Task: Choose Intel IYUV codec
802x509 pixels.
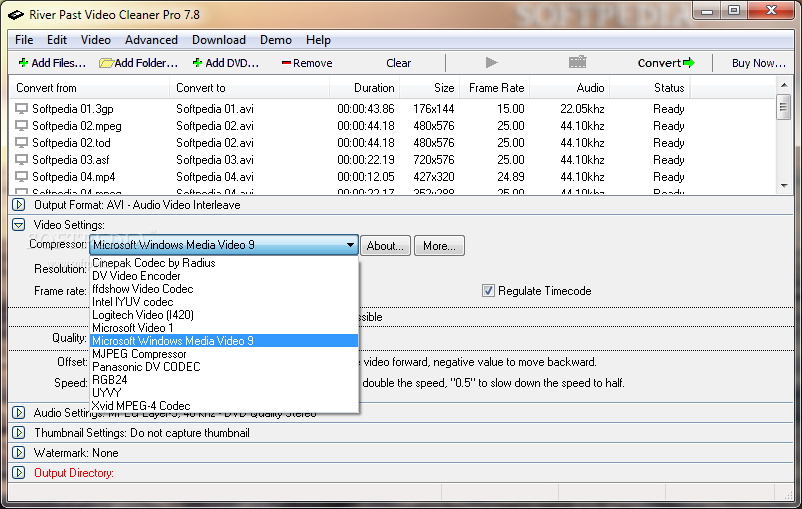Action: 224,302
